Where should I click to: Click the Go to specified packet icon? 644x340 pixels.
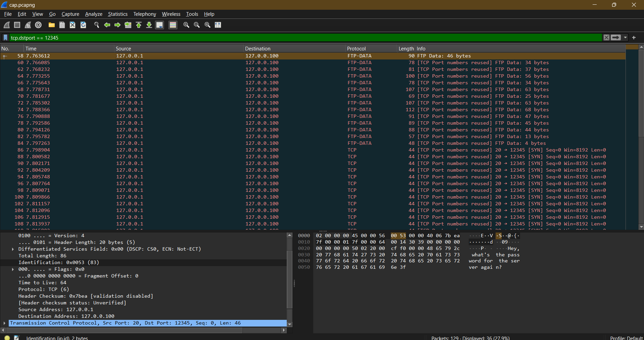[128, 25]
